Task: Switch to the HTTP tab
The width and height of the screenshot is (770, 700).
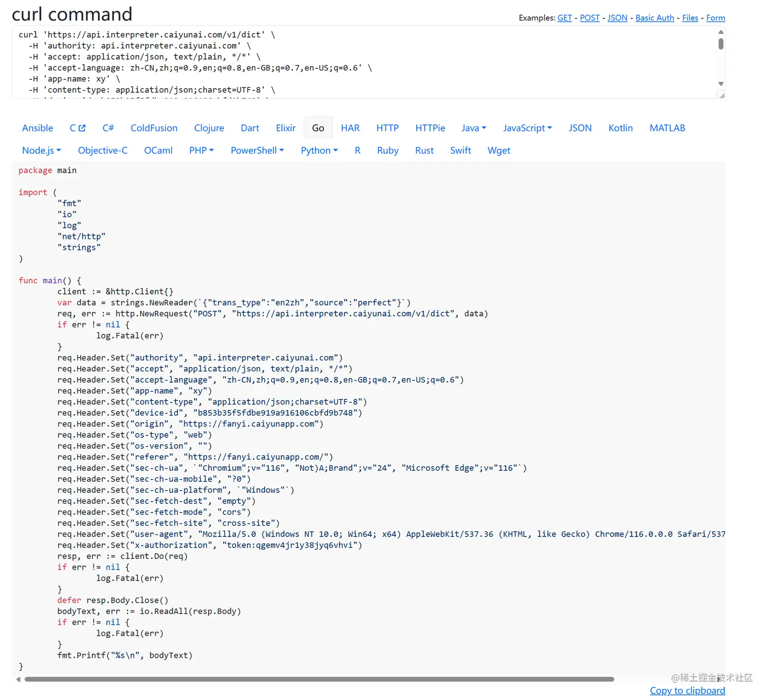Action: tap(388, 128)
